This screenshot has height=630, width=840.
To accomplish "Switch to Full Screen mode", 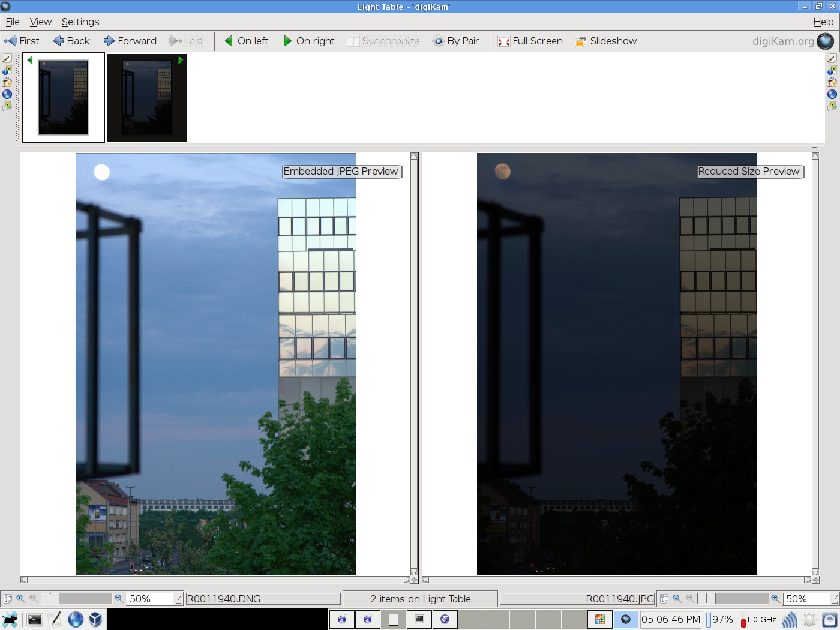I will pyautogui.click(x=530, y=41).
